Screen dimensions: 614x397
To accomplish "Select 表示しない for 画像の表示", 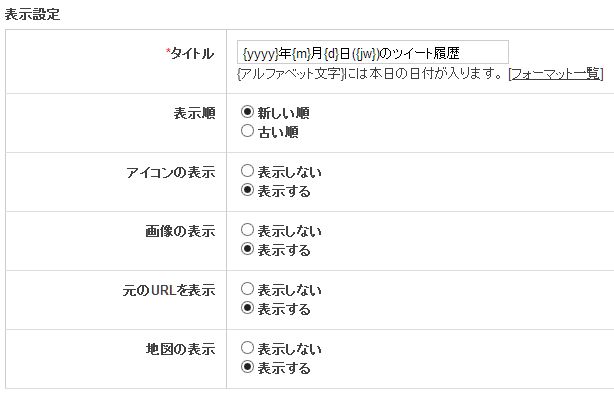I will (247, 230).
